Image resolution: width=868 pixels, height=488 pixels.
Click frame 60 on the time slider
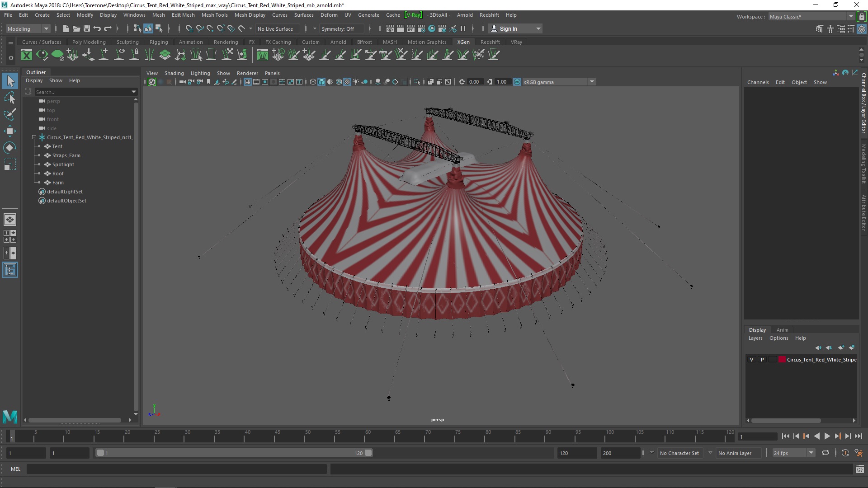(x=367, y=436)
